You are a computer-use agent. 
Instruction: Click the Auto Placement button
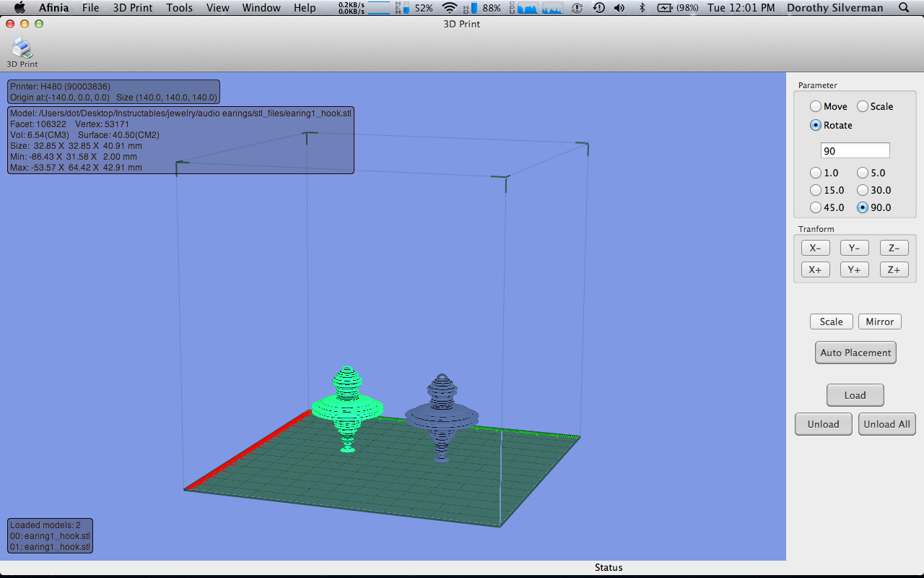[855, 353]
